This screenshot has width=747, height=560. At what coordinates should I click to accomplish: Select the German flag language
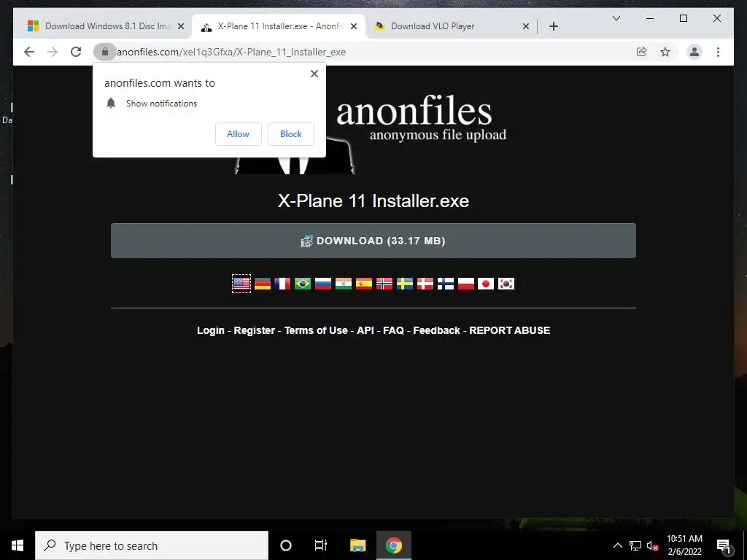[263, 284]
